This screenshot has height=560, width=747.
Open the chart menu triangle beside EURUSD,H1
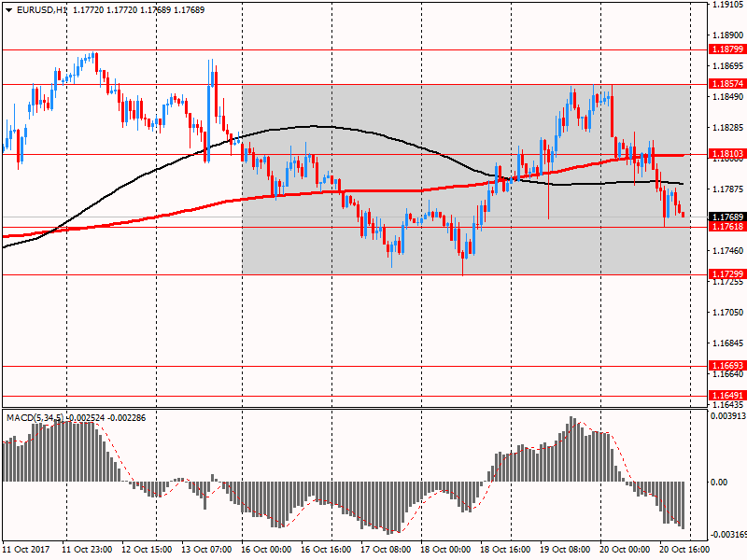coord(9,10)
